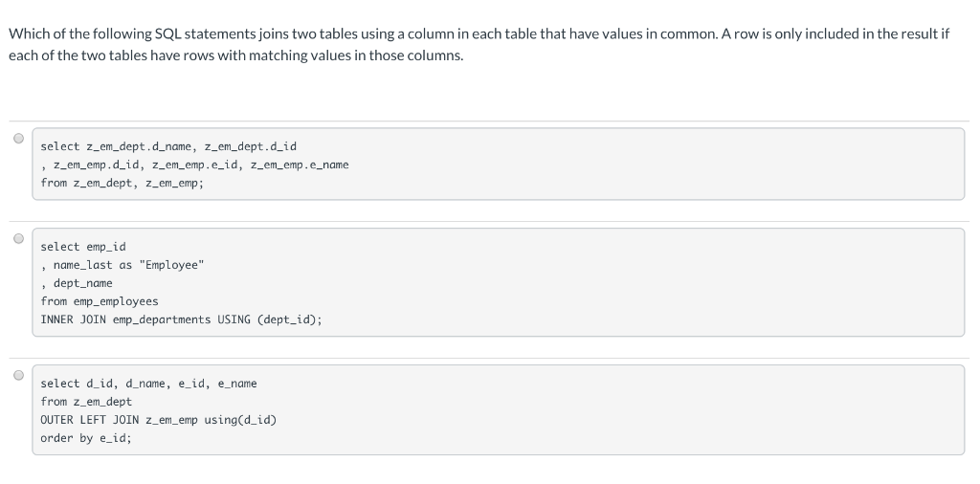Click the 'select z_em_dept.d_name, z_em_dept.d_id' line

pos(168,146)
